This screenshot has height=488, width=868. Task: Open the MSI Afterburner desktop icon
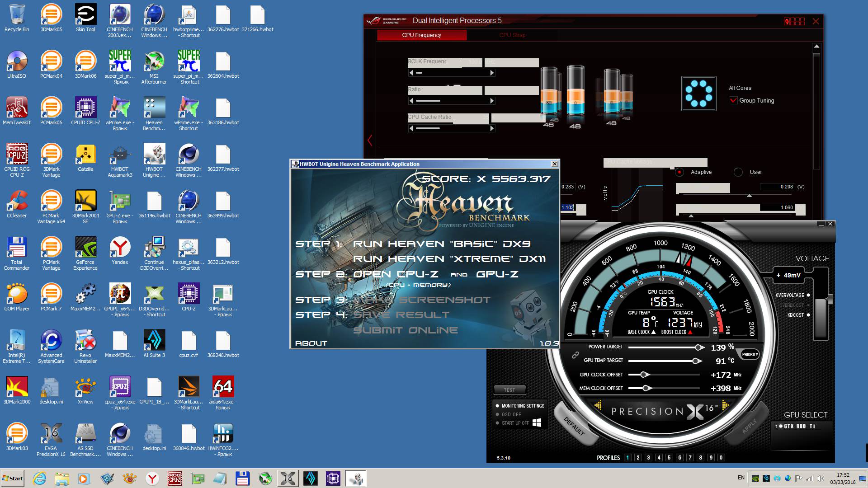click(x=154, y=67)
